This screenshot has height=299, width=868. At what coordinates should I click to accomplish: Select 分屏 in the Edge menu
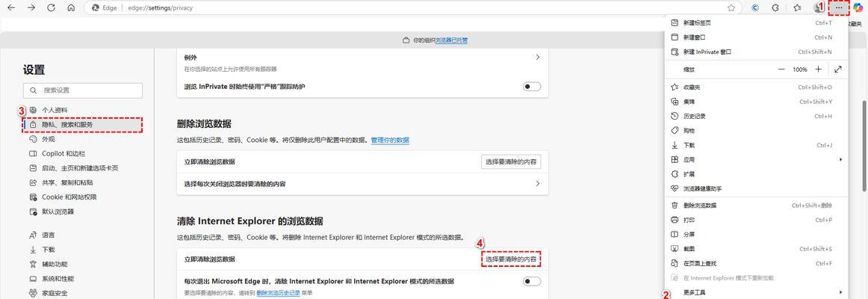756,234
